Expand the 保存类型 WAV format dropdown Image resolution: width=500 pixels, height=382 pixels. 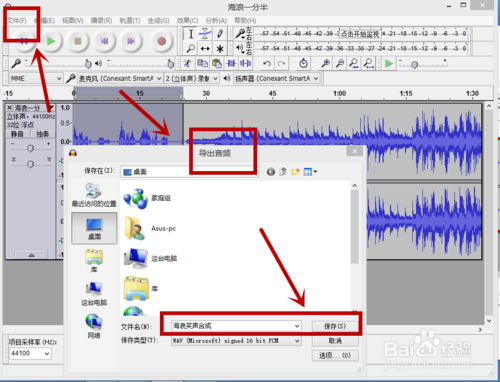point(236,341)
